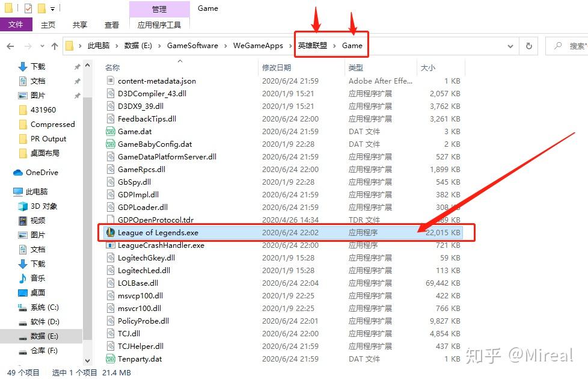The width and height of the screenshot is (588, 379).
Task: Go forward using the forward arrow
Action: click(x=28, y=46)
